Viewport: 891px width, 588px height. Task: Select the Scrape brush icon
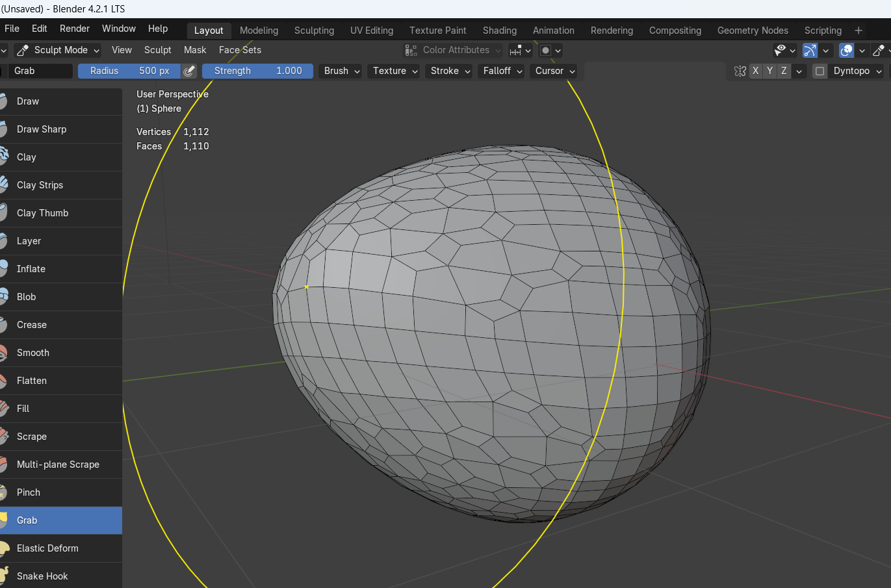pos(3,437)
